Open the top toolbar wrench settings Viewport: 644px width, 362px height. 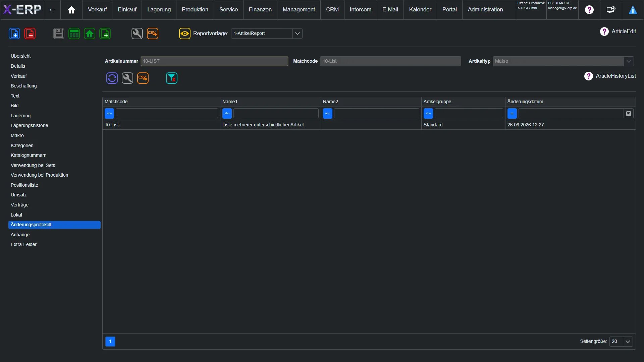tap(137, 34)
